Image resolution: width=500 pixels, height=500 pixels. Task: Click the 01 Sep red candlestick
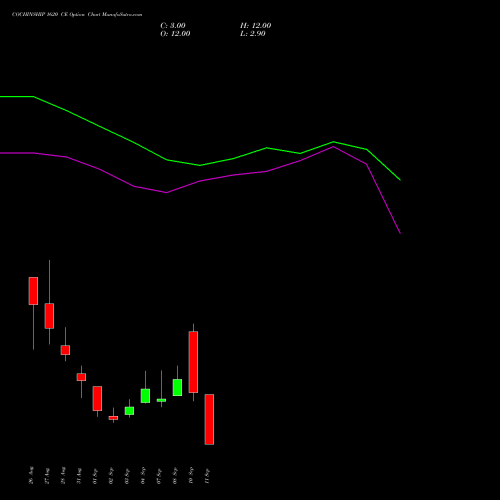(x=97, y=398)
